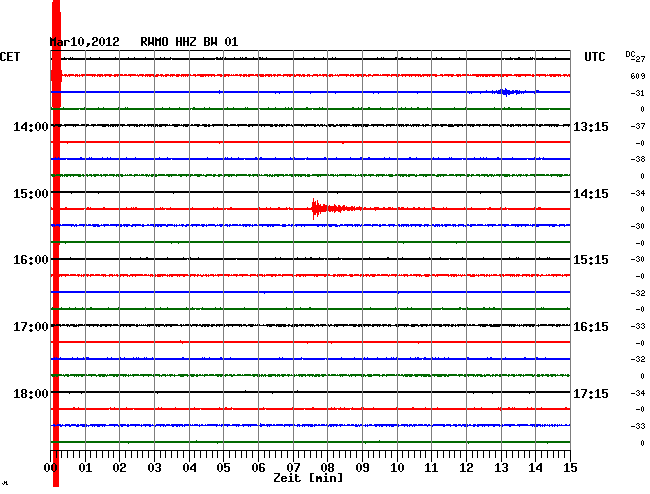Click the DC offset value -37
Image resolution: width=650 pixels, height=494 pixels.
638,126
